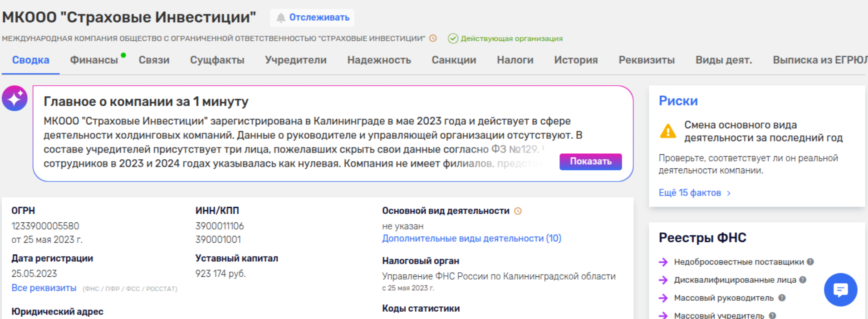Click the registration date 25.05.2023

click(34, 274)
